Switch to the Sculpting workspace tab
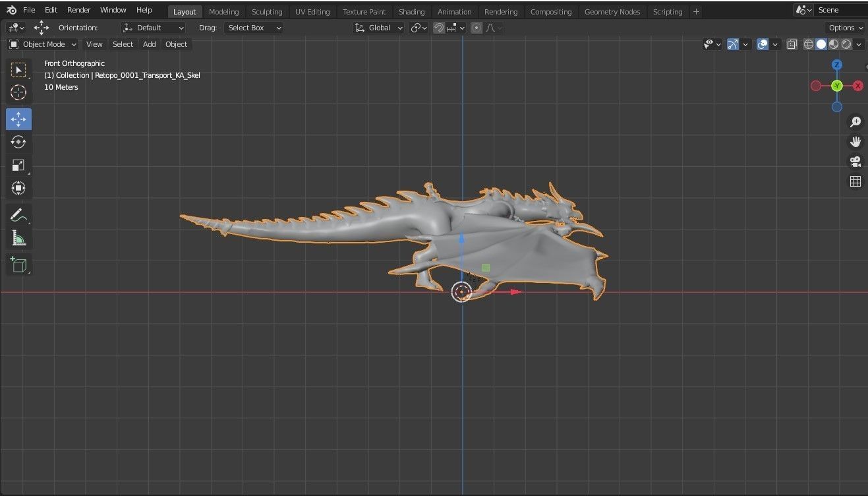 point(267,12)
